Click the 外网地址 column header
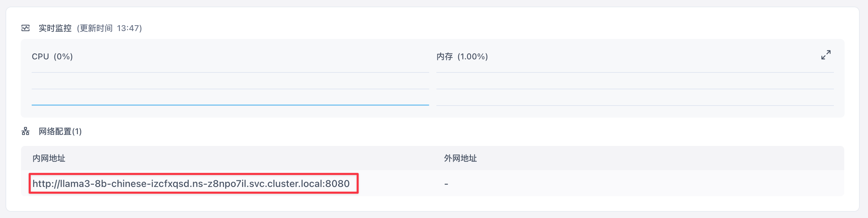Image resolution: width=868 pixels, height=218 pixels. pyautogui.click(x=460, y=158)
